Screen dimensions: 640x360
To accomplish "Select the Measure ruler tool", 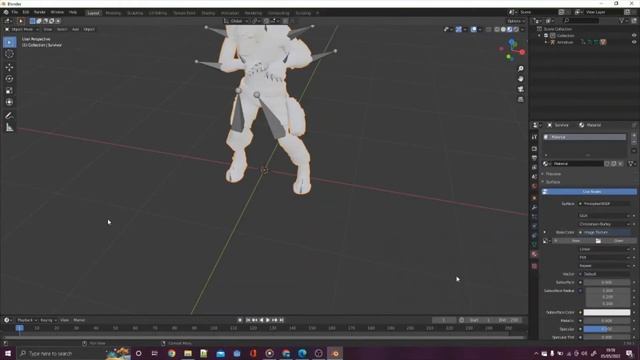I will click(9, 128).
